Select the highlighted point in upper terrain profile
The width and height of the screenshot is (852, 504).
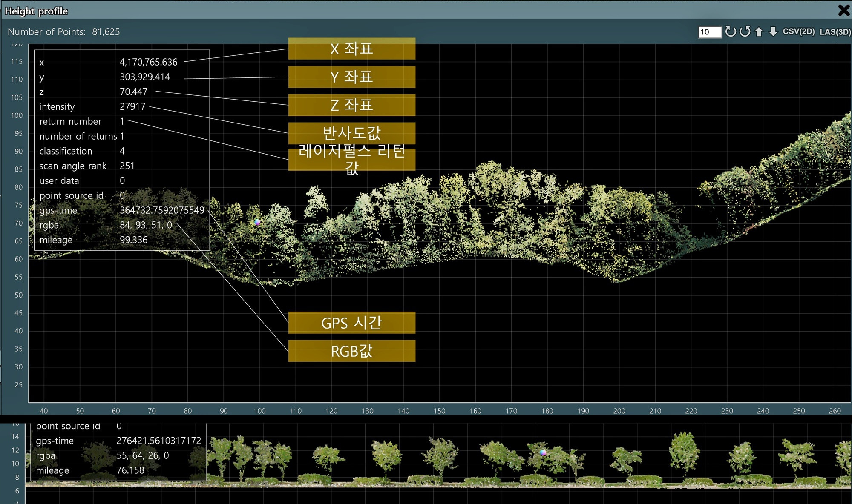pos(257,222)
